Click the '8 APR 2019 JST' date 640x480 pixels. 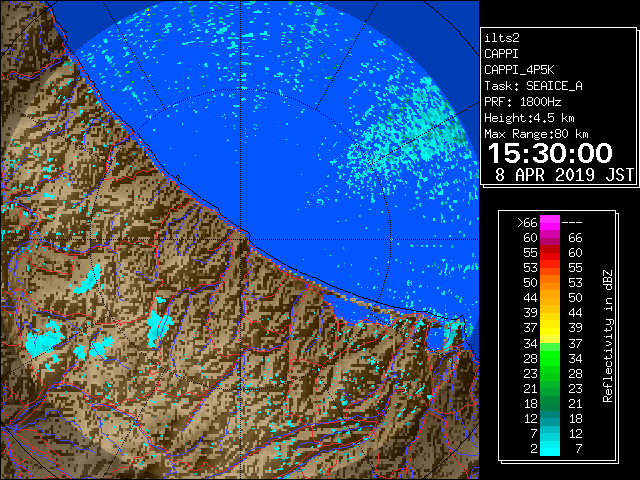(x=564, y=175)
